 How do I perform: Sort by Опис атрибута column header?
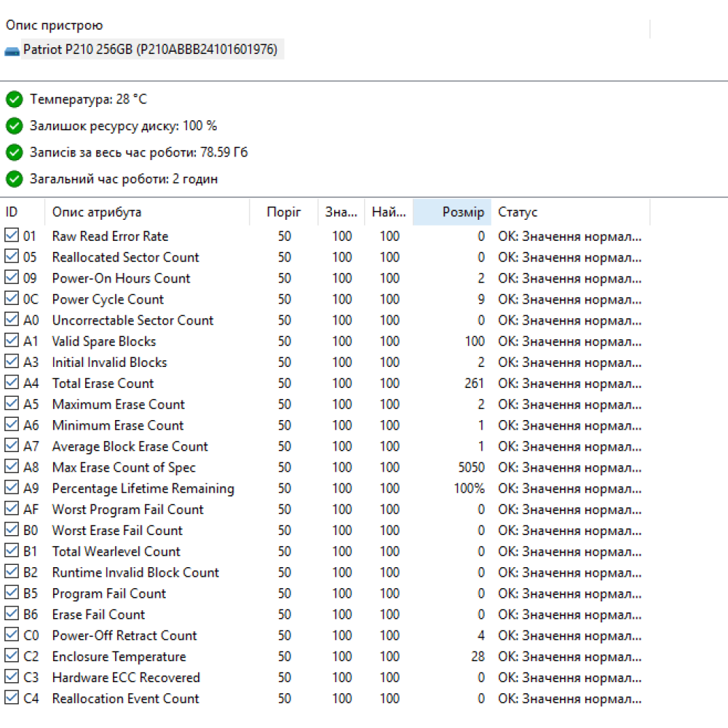146,212
